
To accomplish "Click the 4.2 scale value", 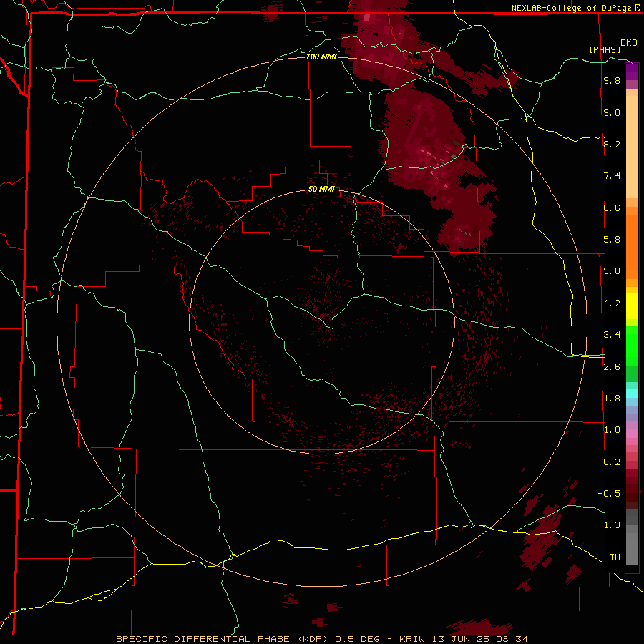I will tap(612, 303).
